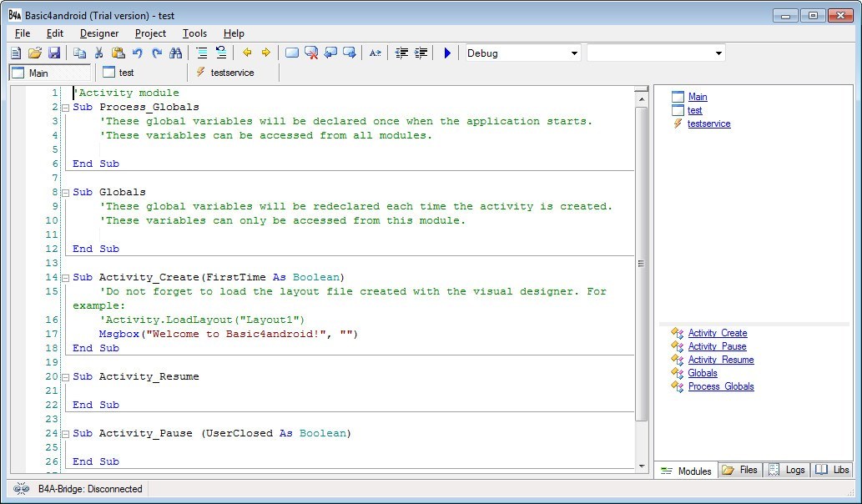This screenshot has width=862, height=504.
Task: Collapse the Process_Globals sub
Action: [65, 107]
